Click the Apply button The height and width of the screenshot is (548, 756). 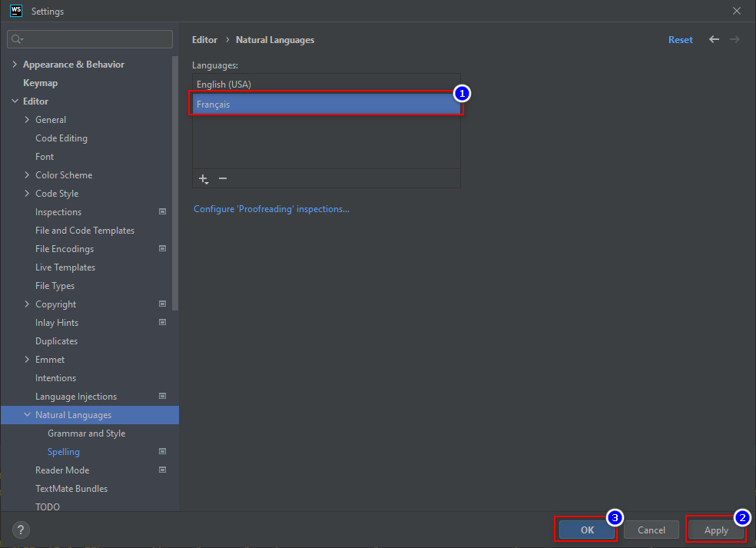click(716, 530)
